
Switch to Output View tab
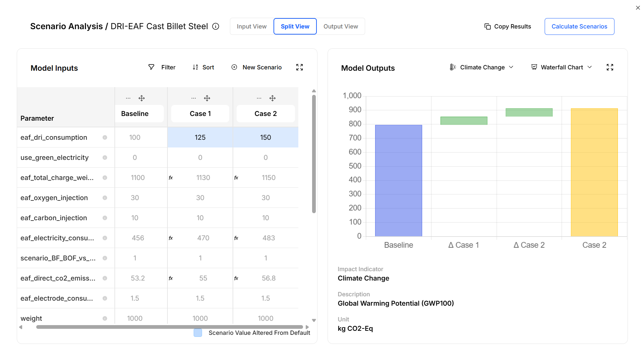[x=340, y=26]
